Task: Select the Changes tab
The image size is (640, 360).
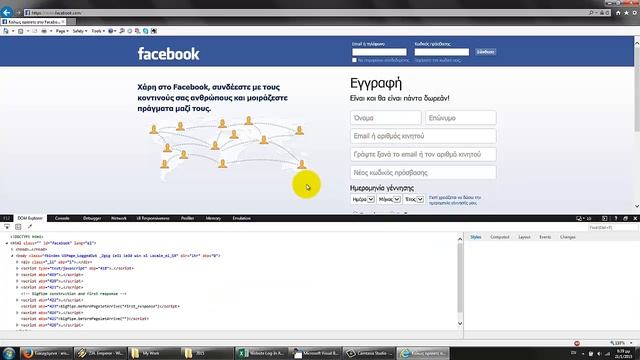Action: pos(568,237)
